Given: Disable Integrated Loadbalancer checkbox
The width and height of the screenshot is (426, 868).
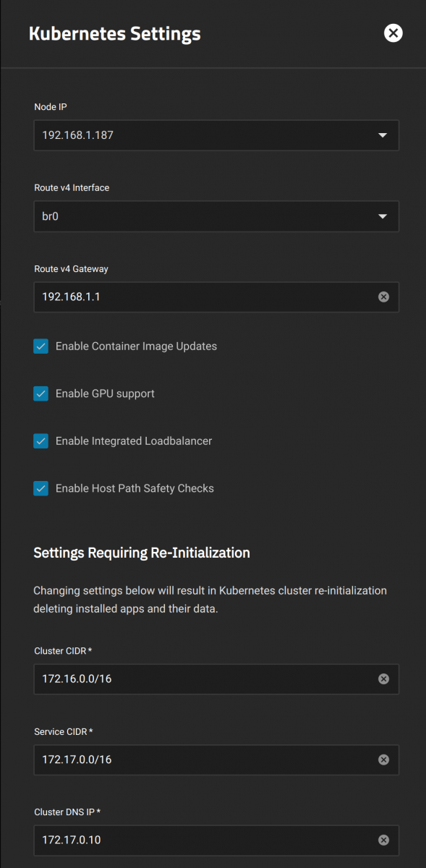Looking at the screenshot, I should (41, 441).
